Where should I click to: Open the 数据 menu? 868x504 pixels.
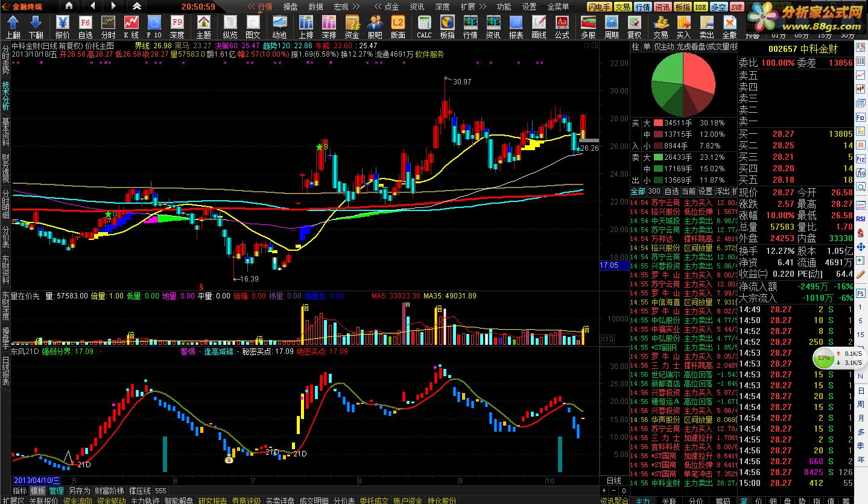click(x=316, y=7)
